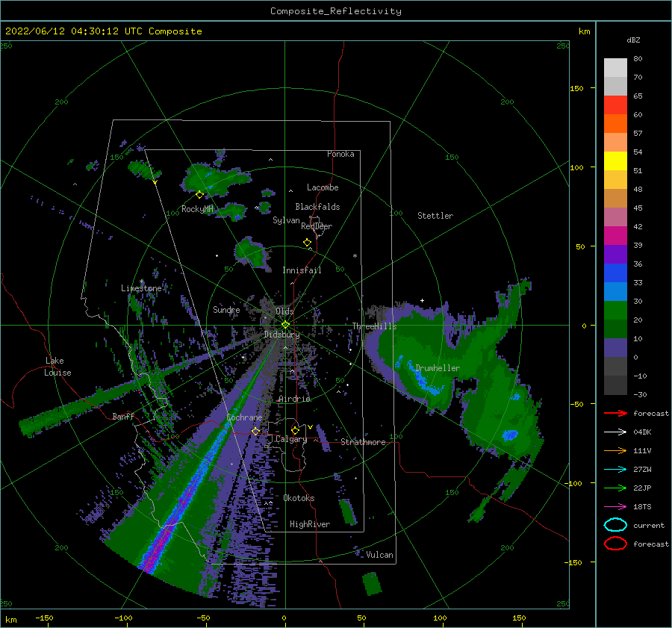The height and width of the screenshot is (628, 672).
Task: Select the Didsbury map label
Action: (x=282, y=335)
